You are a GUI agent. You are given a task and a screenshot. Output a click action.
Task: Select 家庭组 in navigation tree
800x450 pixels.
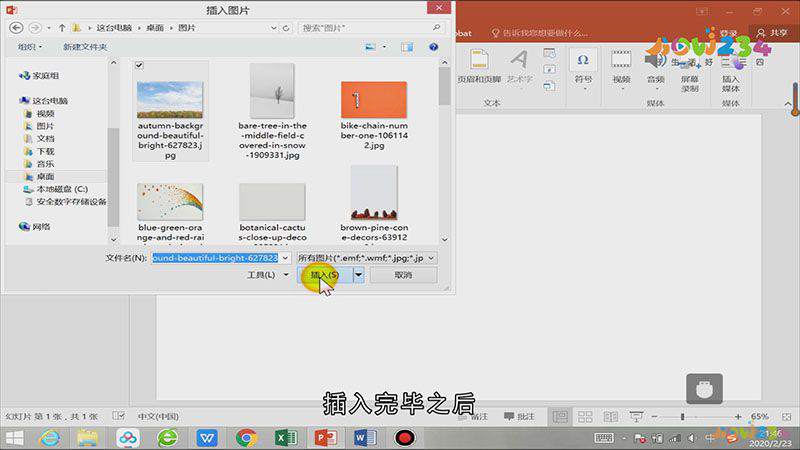[x=39, y=76]
